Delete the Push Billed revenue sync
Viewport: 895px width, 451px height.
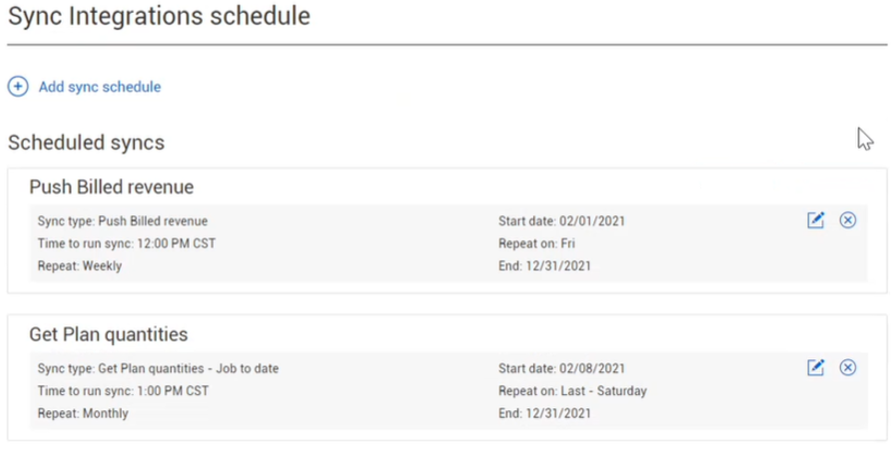(x=848, y=220)
